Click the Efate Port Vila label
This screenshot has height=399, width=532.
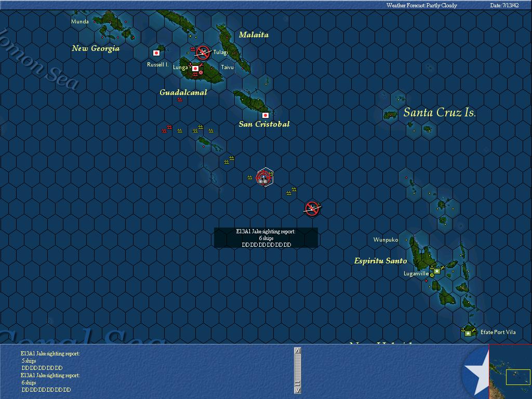point(498,332)
